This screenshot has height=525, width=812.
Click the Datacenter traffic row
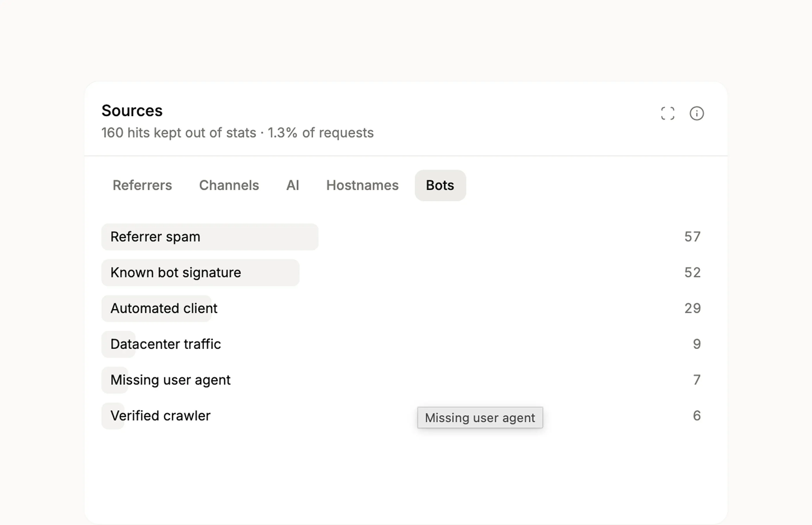click(404, 344)
